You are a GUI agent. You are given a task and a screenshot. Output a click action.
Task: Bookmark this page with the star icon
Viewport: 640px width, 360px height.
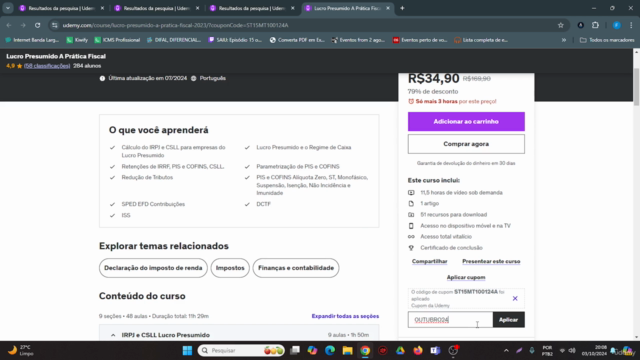(x=561, y=25)
